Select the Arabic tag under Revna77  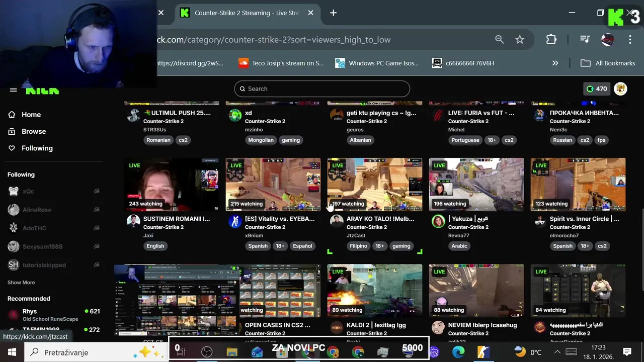[459, 246]
